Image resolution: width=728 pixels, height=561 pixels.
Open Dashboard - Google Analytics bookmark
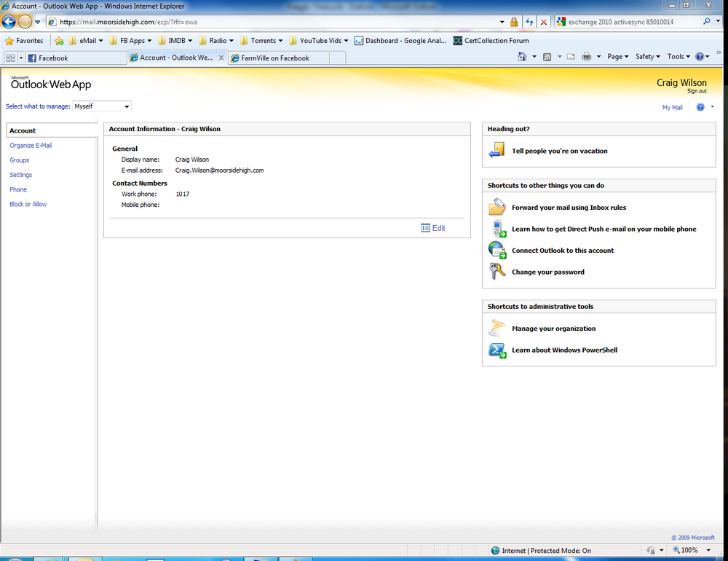(400, 41)
